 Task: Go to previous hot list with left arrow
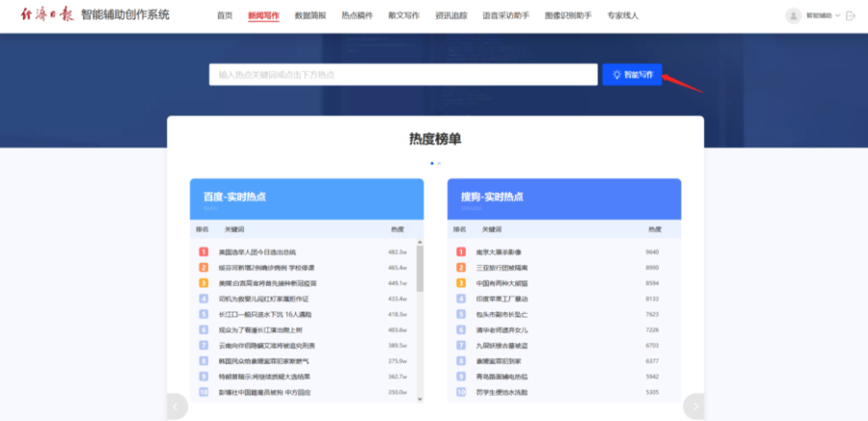click(x=176, y=407)
